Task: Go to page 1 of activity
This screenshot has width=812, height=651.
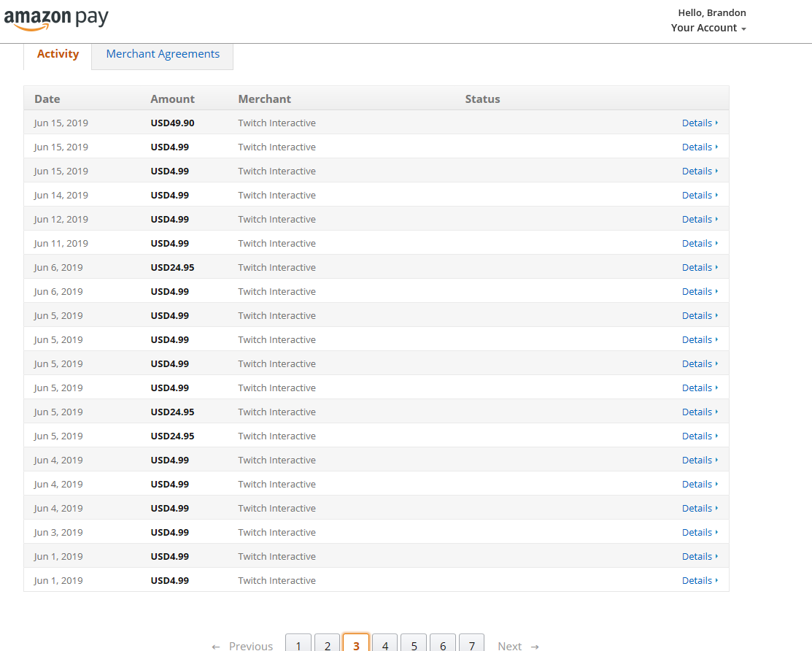Action: 298,644
